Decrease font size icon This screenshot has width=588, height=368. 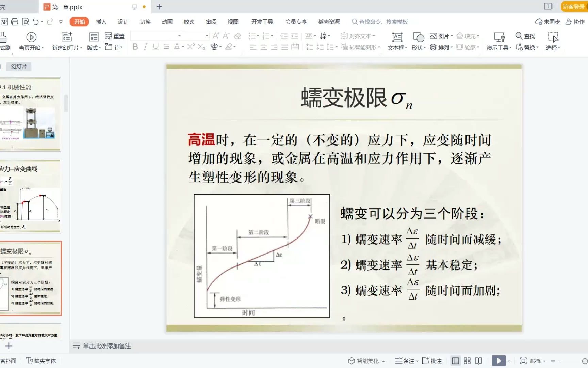coord(226,35)
